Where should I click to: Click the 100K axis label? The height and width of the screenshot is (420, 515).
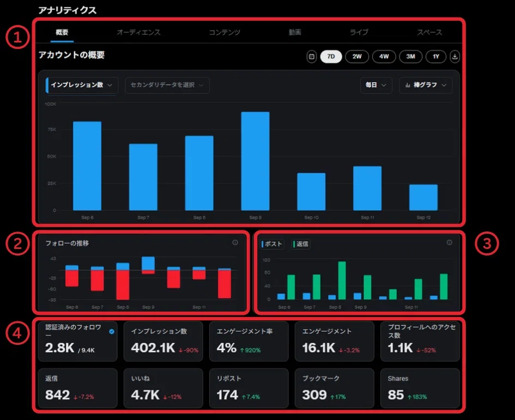[51, 104]
